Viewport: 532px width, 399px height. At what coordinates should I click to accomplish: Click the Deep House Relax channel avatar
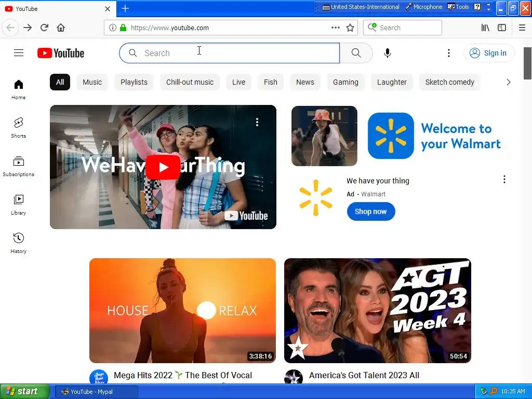[99, 377]
